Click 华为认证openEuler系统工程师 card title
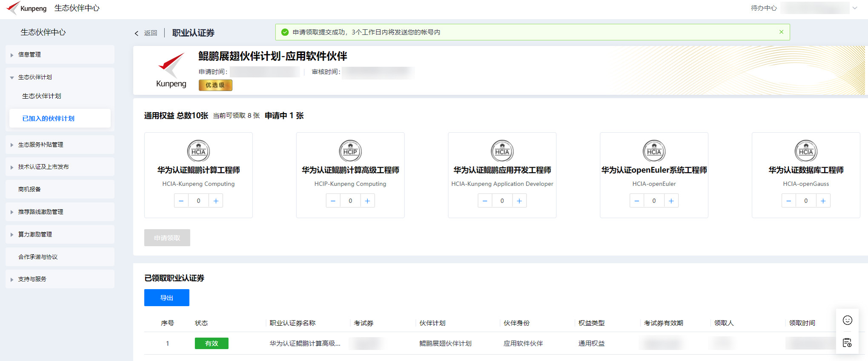The height and width of the screenshot is (361, 868). point(654,170)
